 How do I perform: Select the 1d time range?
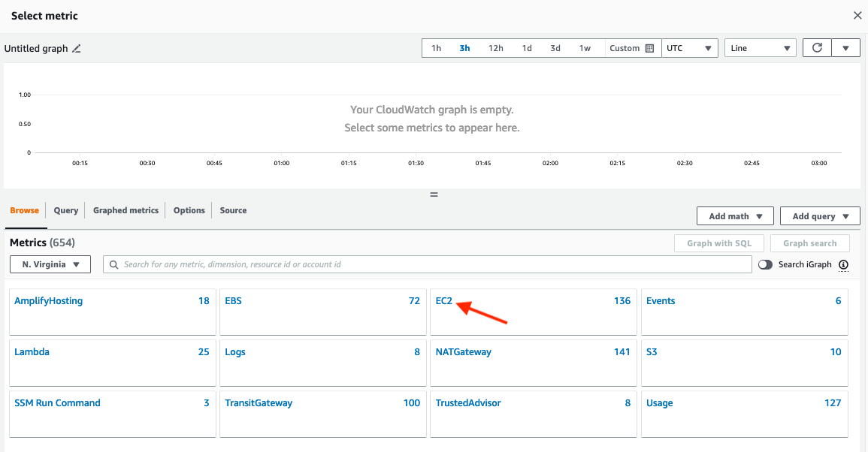click(x=527, y=48)
